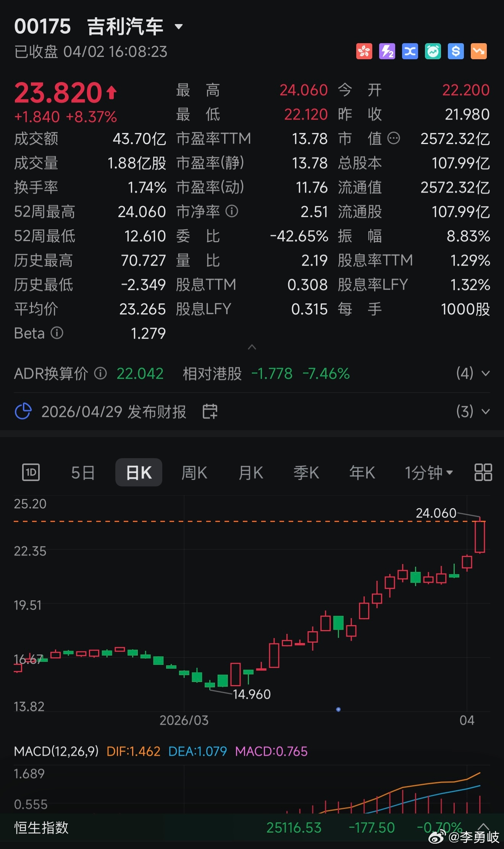Viewport: 504px width, 849px height.
Task: Switch to the 5日 chart tab
Action: pos(83,473)
